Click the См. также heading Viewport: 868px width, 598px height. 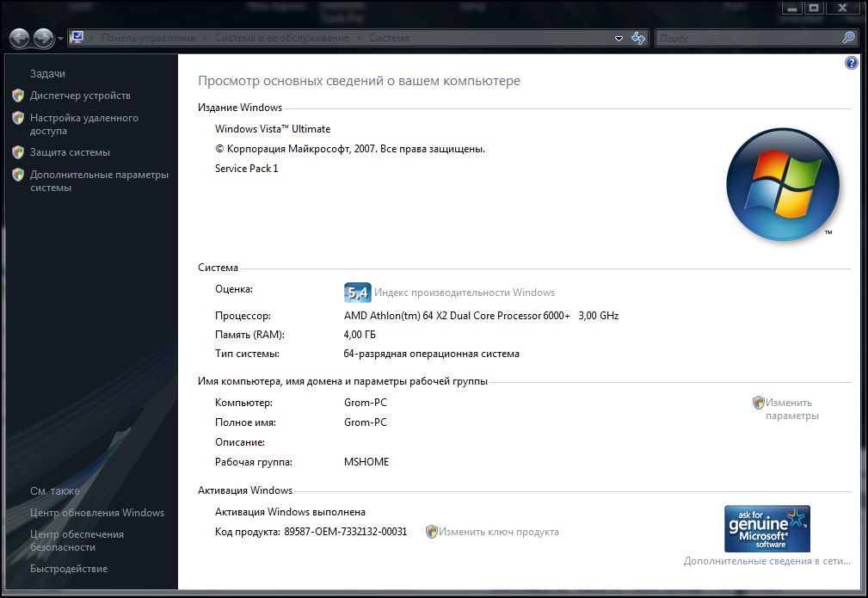pyautogui.click(x=55, y=491)
